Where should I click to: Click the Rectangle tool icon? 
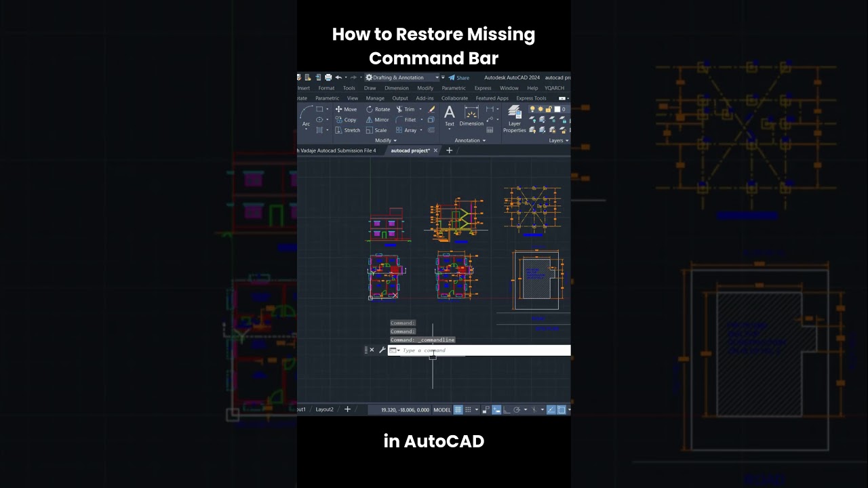pyautogui.click(x=319, y=109)
